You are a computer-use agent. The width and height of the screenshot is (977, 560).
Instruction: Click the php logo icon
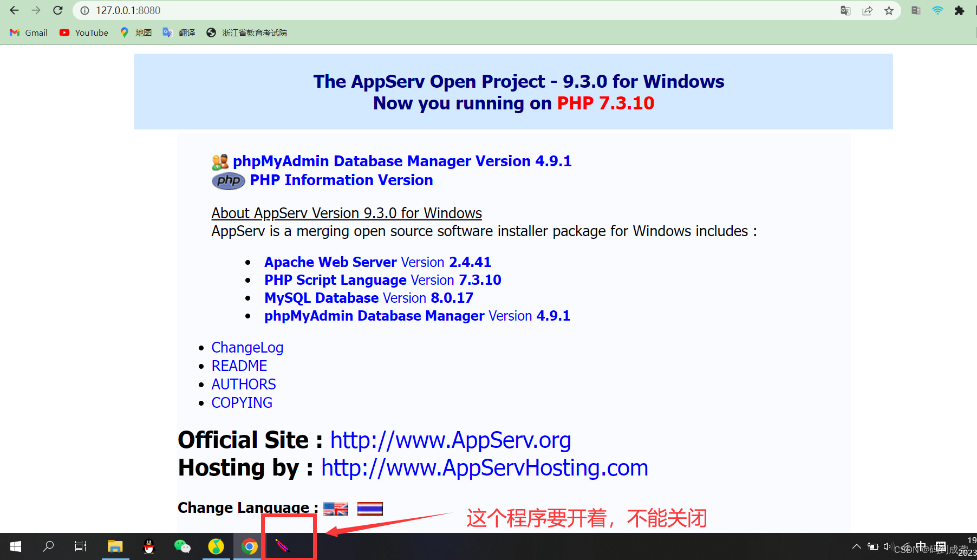click(228, 180)
